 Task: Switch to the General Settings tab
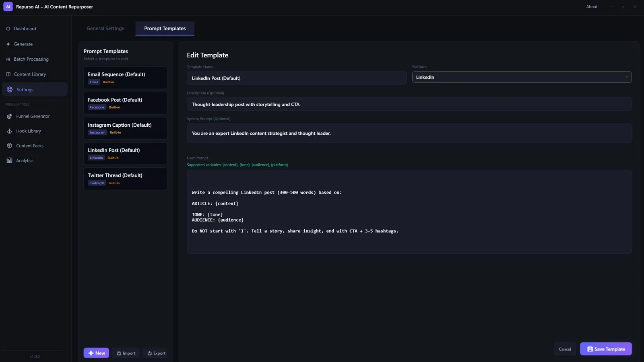[x=105, y=29]
